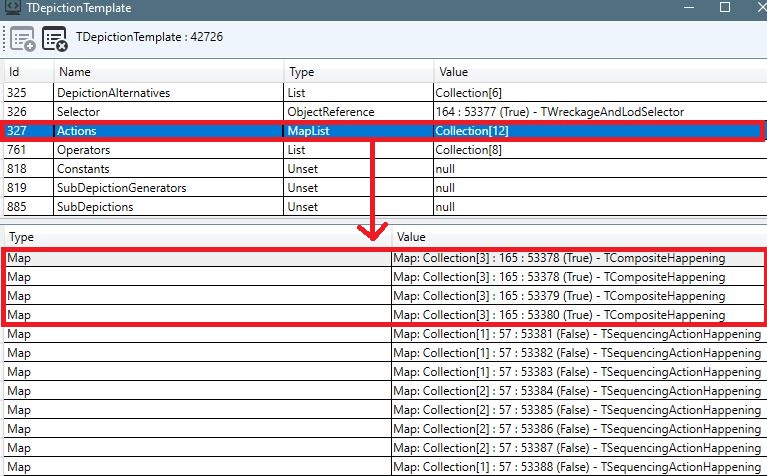Click the TDepictionTemplate window title icon
This screenshot has height=476, width=767.
(x=13, y=7)
